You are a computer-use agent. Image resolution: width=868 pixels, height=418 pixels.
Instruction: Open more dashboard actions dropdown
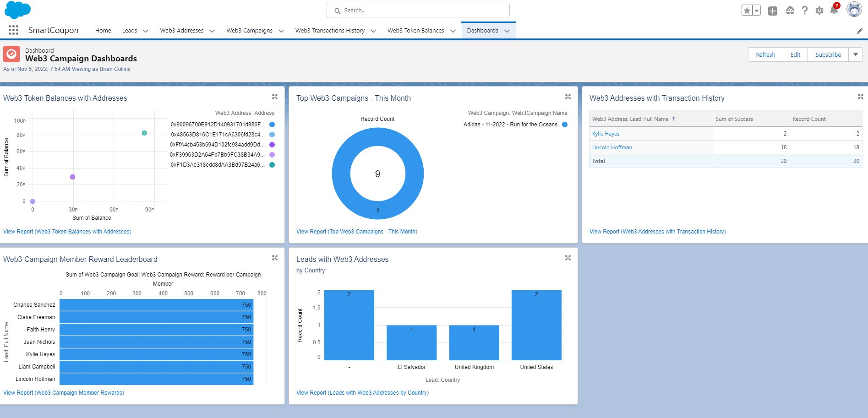(856, 54)
